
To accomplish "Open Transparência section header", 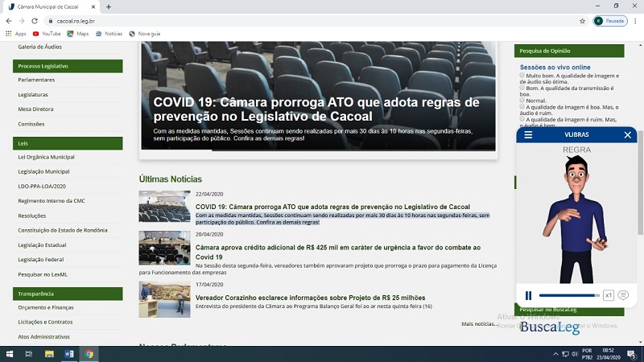I will pos(68,294).
